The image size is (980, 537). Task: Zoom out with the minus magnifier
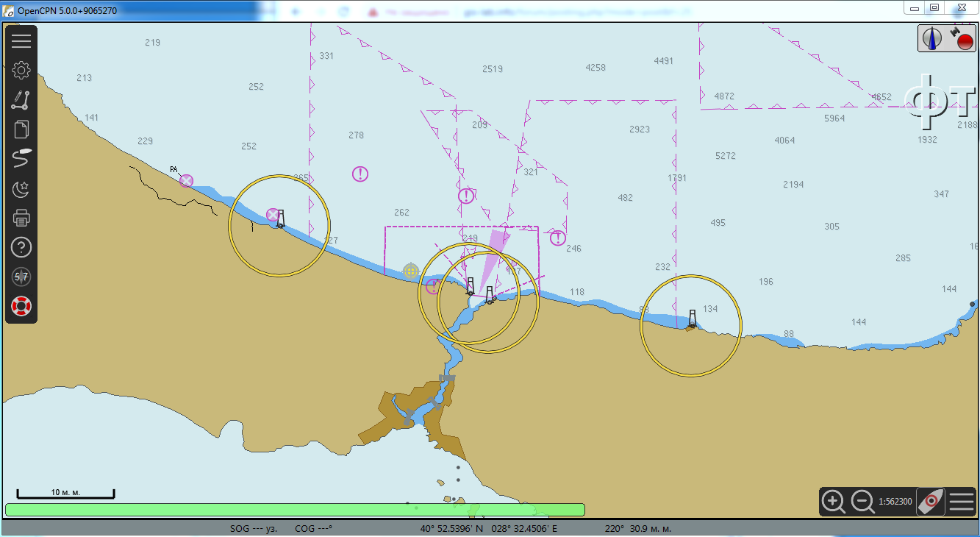tap(862, 502)
